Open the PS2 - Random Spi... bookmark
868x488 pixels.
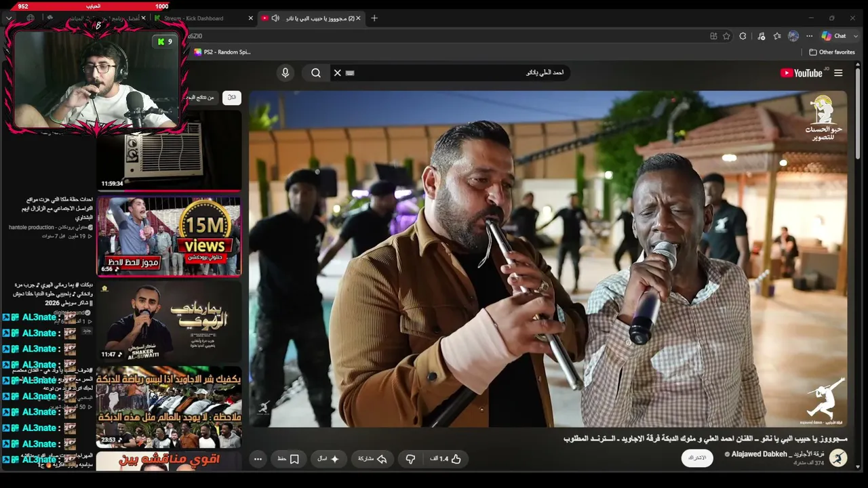tap(222, 52)
